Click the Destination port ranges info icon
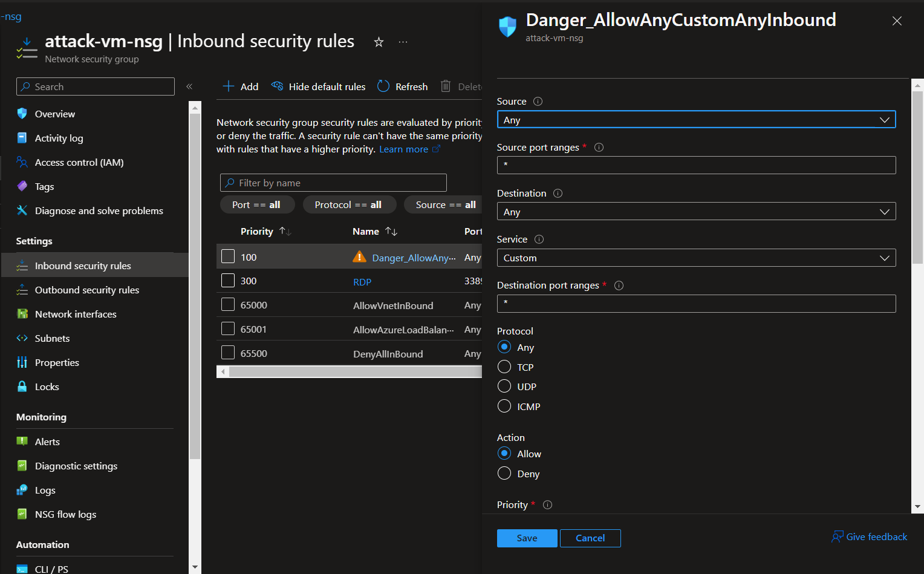Viewport: 924px width, 574px height. click(x=619, y=285)
